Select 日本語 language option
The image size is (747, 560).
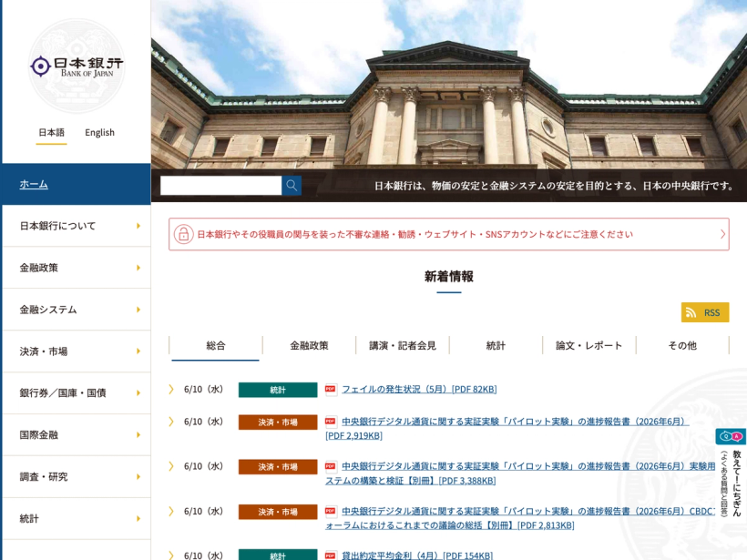(x=51, y=132)
